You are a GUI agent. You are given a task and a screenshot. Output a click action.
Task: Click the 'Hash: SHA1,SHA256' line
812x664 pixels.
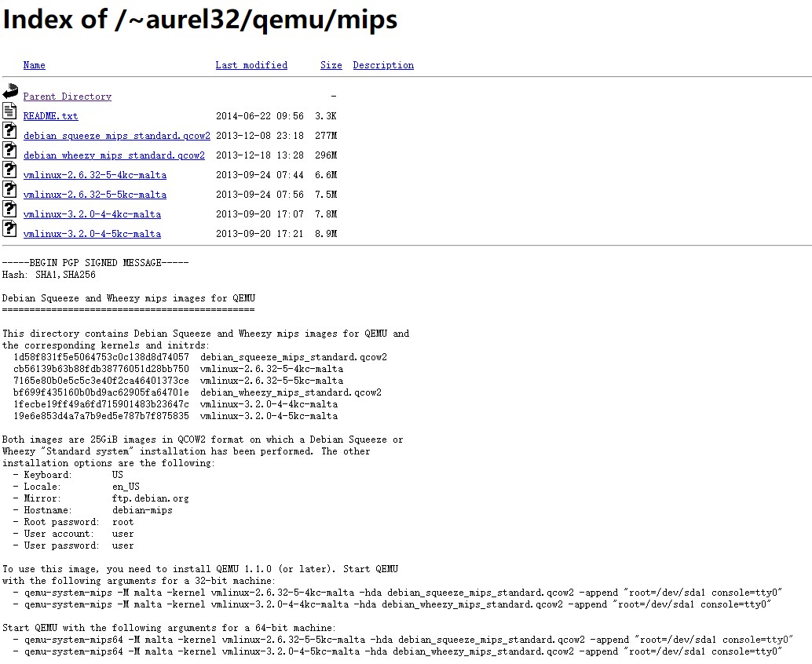pos(49,275)
